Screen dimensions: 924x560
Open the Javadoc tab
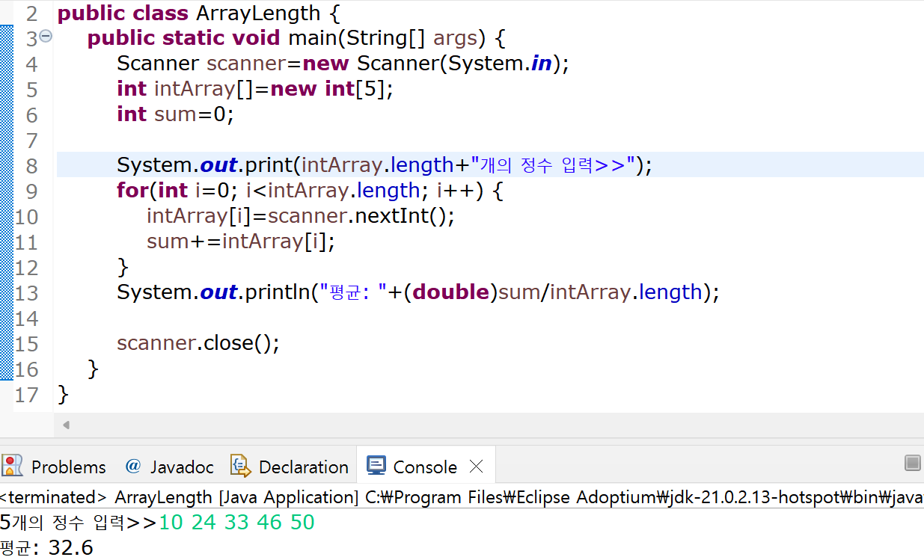point(169,467)
